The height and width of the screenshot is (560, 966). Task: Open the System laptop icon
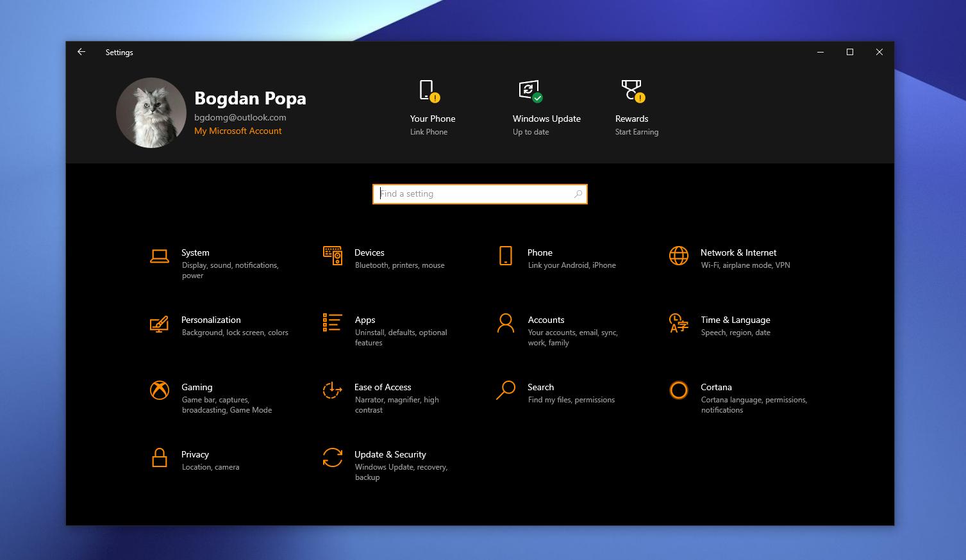click(160, 256)
